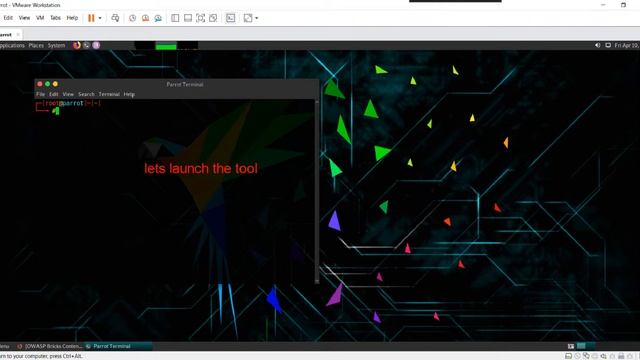Toggle the VMware library sidebar view icon
The height and width of the screenshot is (360, 640).
[175, 18]
